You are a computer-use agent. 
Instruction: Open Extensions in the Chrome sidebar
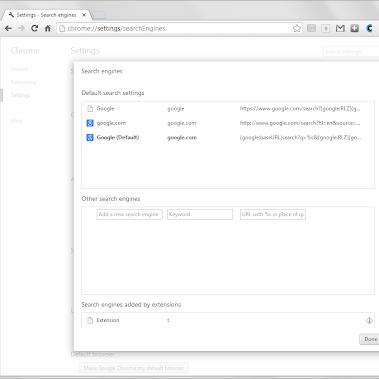coord(23,82)
